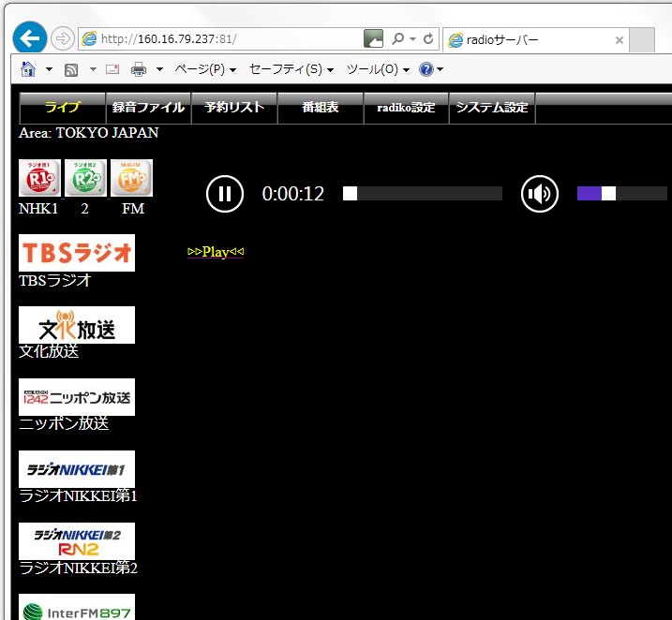Click the playback seek bar
Image resolution: width=672 pixels, height=620 pixels.
pyautogui.click(x=422, y=194)
